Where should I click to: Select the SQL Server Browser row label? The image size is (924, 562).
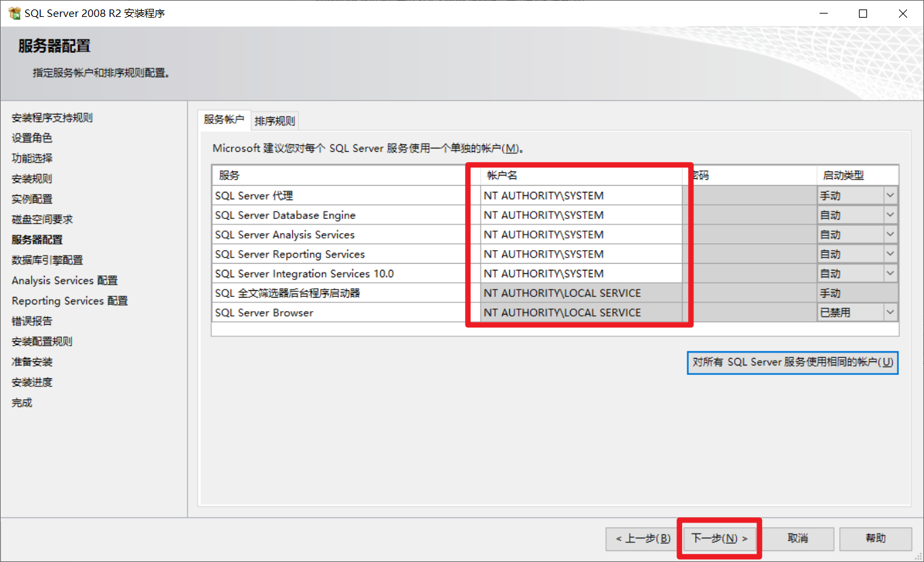pyautogui.click(x=264, y=313)
